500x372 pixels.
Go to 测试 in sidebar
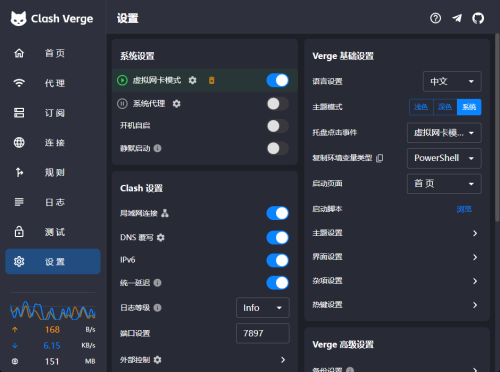coord(53,232)
